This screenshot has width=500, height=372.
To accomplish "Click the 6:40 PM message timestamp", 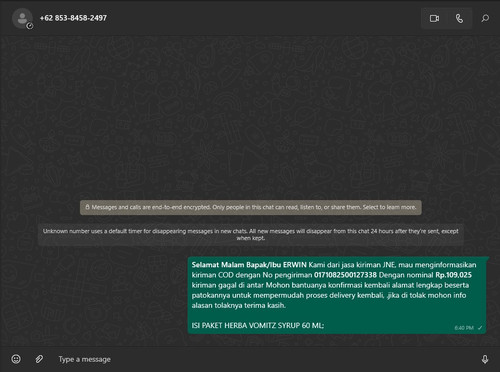I will point(464,328).
